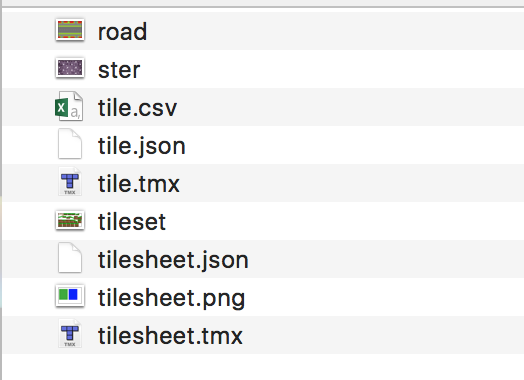Viewport: 524px width, 380px height.
Task: Click the TMX icon beside tilesheet.tmx
Action: click(70, 334)
